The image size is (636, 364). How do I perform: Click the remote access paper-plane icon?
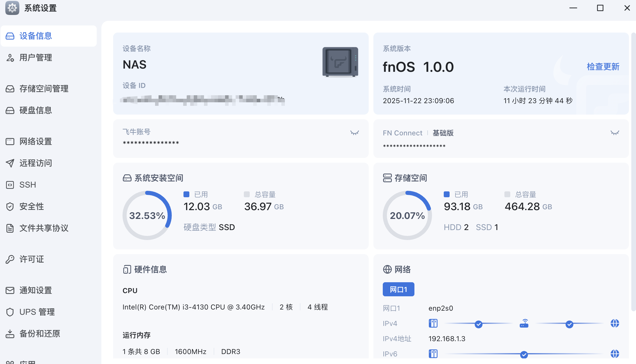pyautogui.click(x=10, y=163)
